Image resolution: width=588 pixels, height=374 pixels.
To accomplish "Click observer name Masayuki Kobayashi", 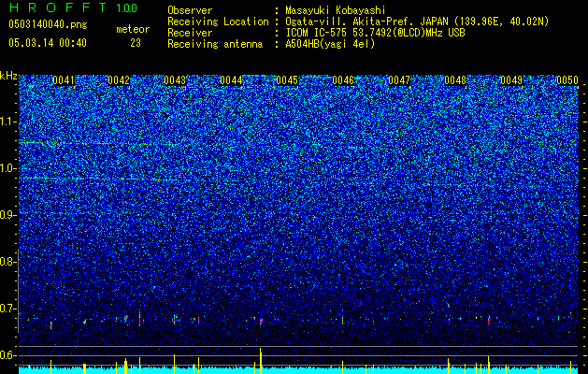I will tap(336, 10).
